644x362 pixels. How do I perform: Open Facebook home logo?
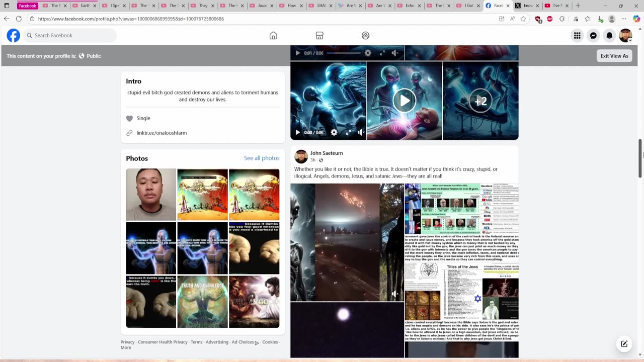coord(13,35)
